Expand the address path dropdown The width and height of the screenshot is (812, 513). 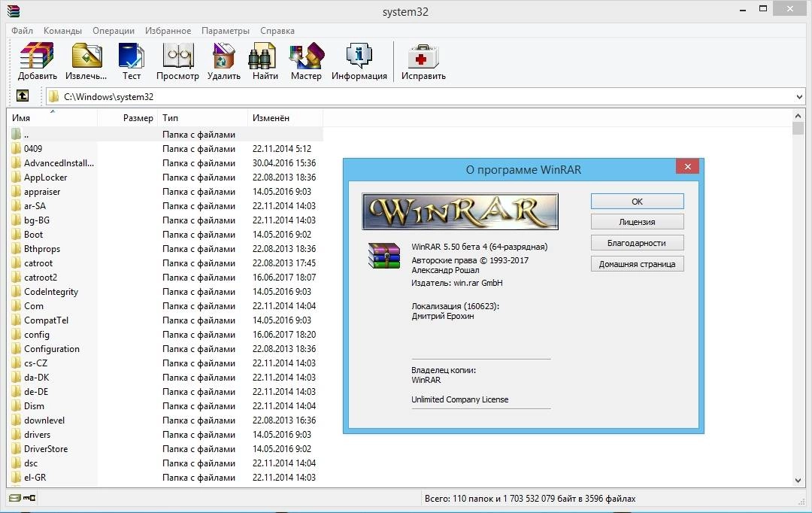coord(799,97)
